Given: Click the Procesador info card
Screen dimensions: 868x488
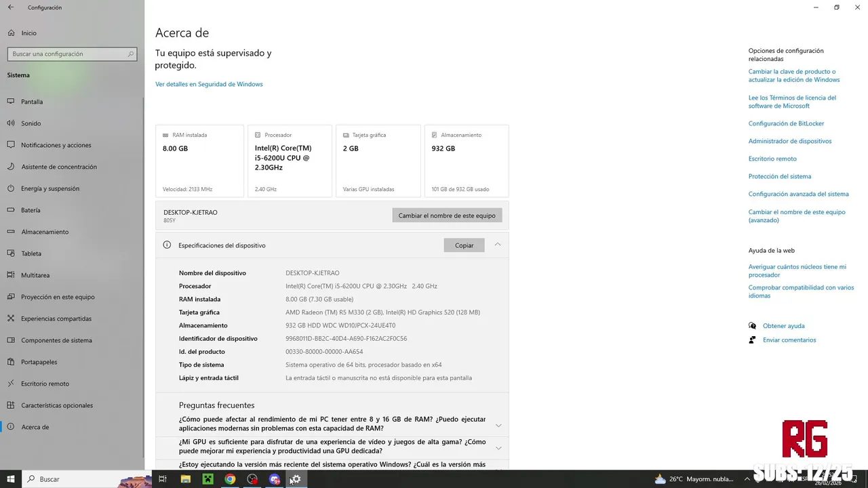Looking at the screenshot, I should (290, 161).
